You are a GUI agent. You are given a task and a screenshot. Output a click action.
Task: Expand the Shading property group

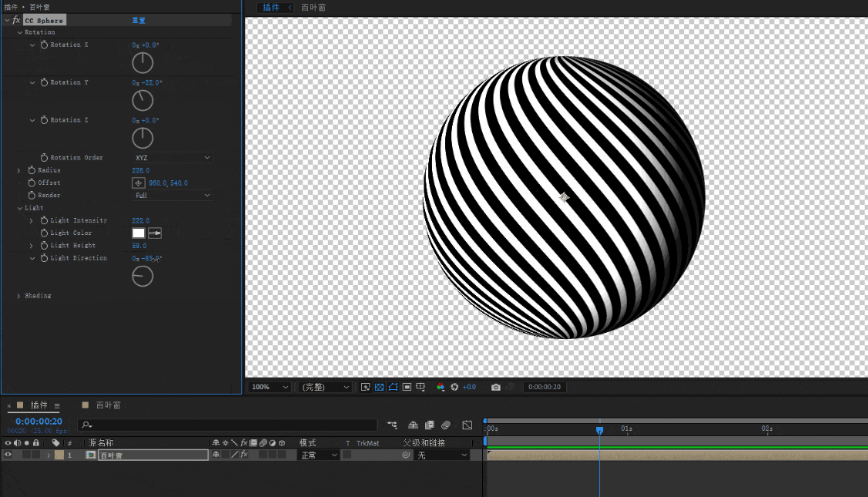(x=18, y=296)
